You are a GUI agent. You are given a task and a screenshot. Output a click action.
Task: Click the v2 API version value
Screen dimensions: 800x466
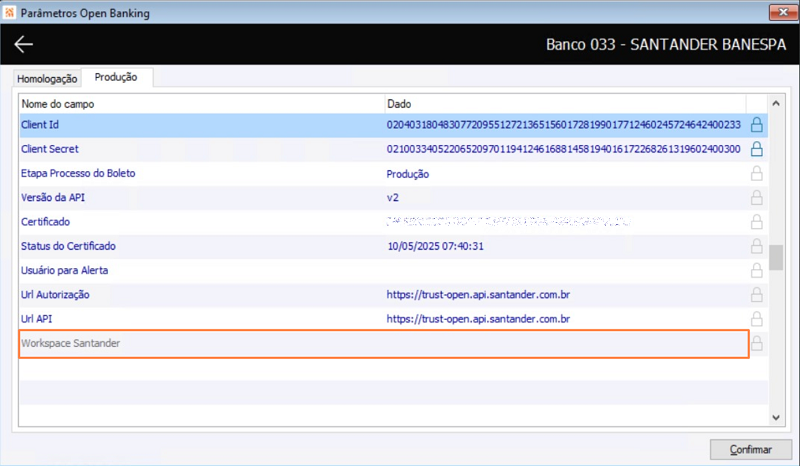(x=392, y=198)
